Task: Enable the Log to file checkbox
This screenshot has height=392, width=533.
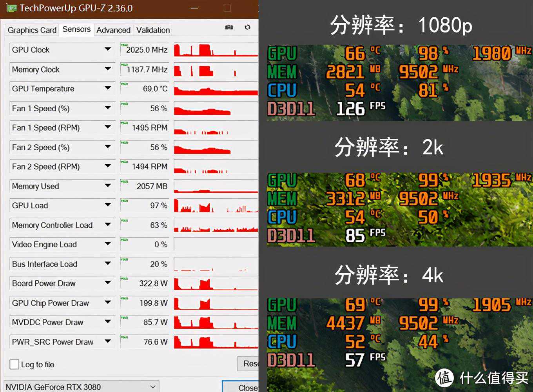Action: click(x=15, y=365)
